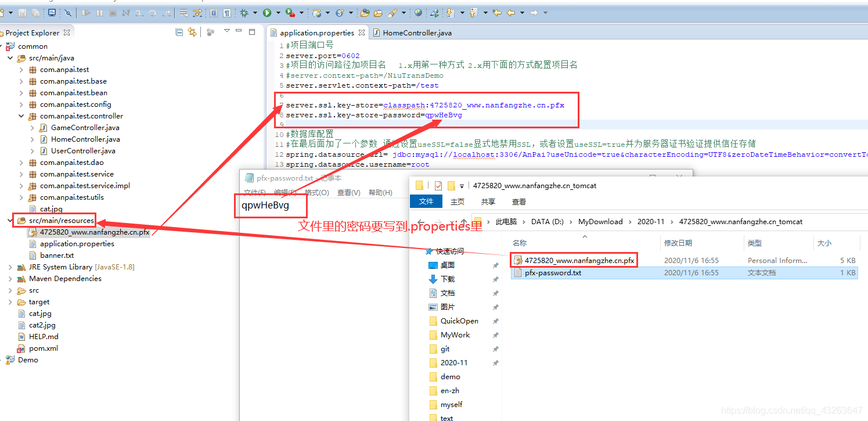Collapse the com.anpai.test.controller package
868x421 pixels.
click(21, 116)
